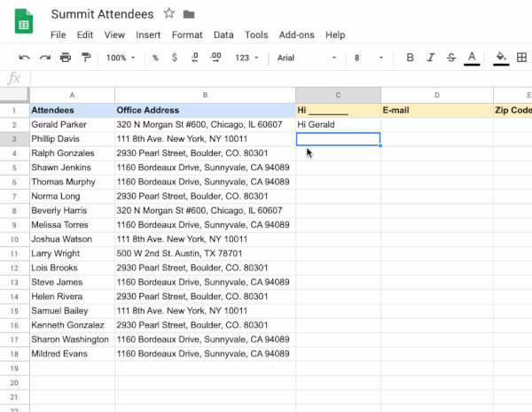Expand the 100% zoom dropdown
532x412 pixels.
(121, 58)
